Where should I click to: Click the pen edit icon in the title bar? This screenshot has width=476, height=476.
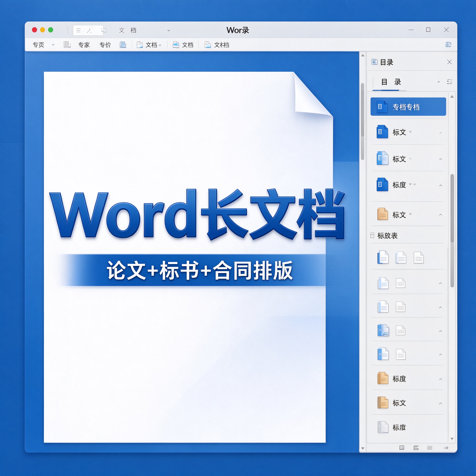(89, 30)
